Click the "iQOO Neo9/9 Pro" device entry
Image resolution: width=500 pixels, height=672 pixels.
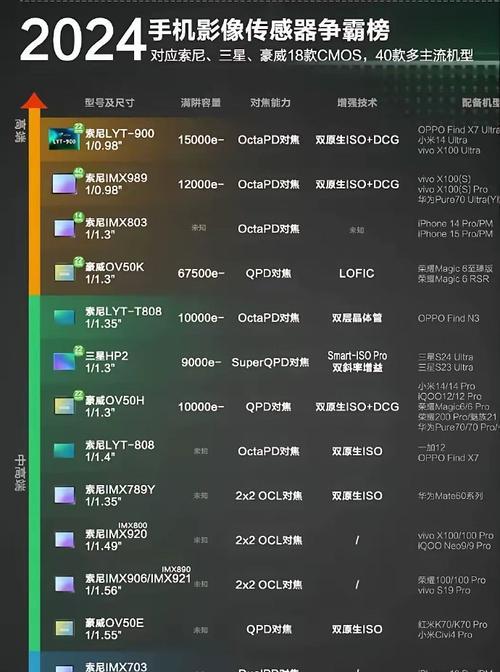(454, 546)
